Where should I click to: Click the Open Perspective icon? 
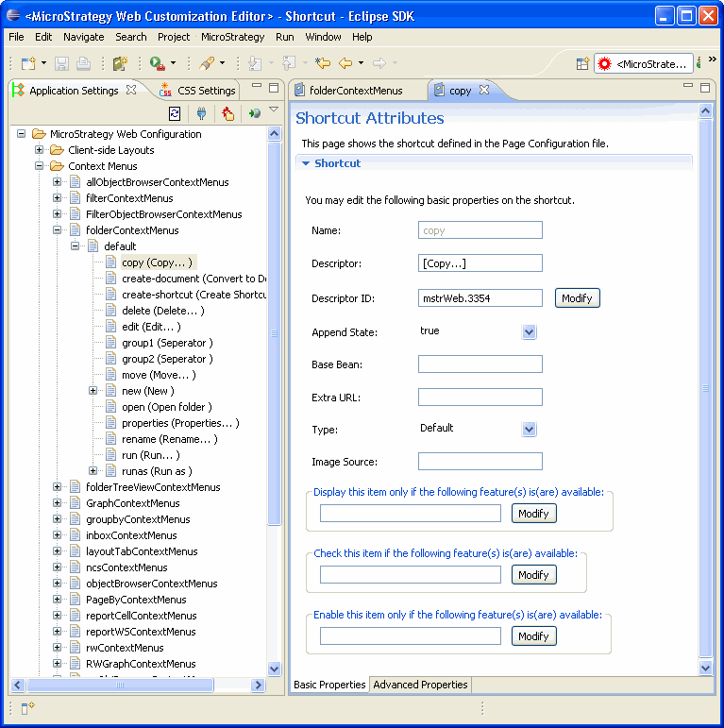tap(582, 63)
